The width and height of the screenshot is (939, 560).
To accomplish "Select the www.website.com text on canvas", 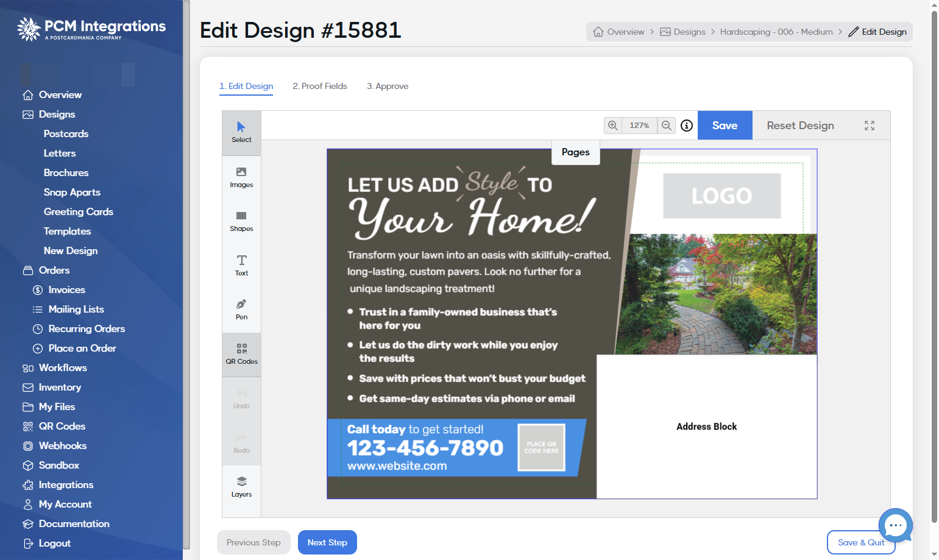I will coord(397,466).
